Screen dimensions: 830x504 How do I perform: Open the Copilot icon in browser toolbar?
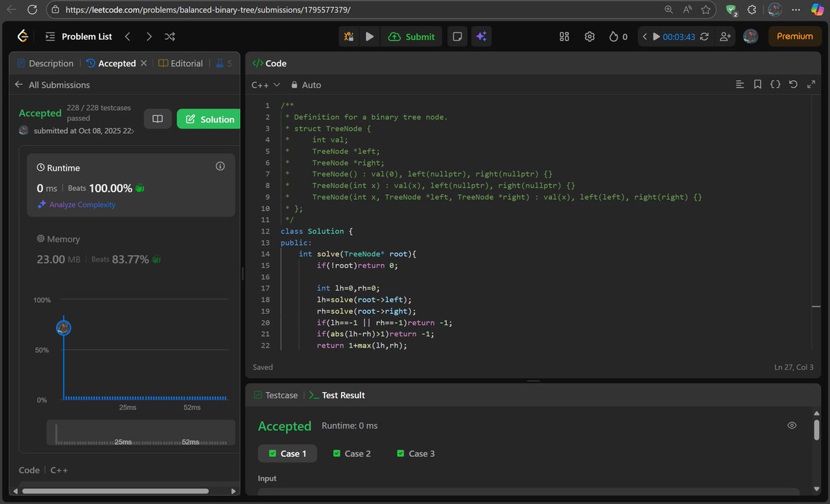click(817, 10)
